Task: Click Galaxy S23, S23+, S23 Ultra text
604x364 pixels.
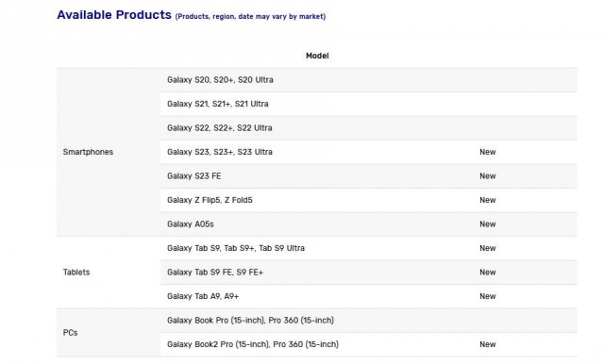Action: [x=220, y=152]
